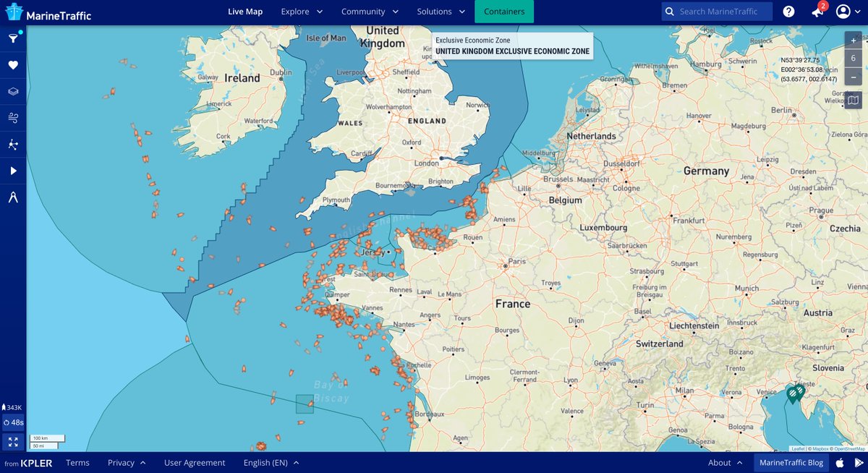The image size is (868, 473).
Task: Open the Containers tab
Action: click(x=504, y=12)
